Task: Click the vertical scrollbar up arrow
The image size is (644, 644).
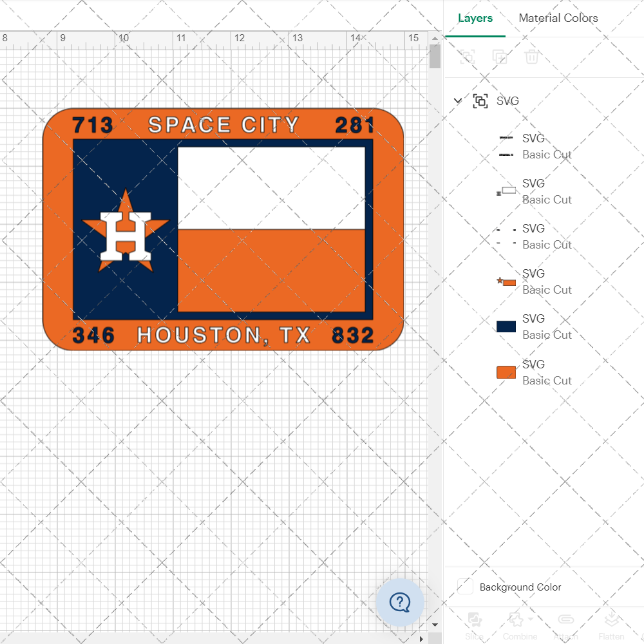Action: (435, 38)
